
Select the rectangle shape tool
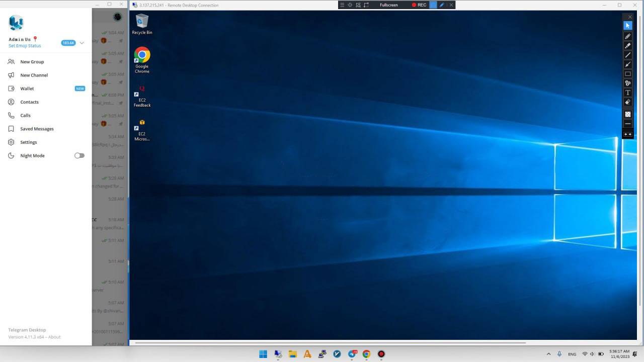click(x=627, y=74)
